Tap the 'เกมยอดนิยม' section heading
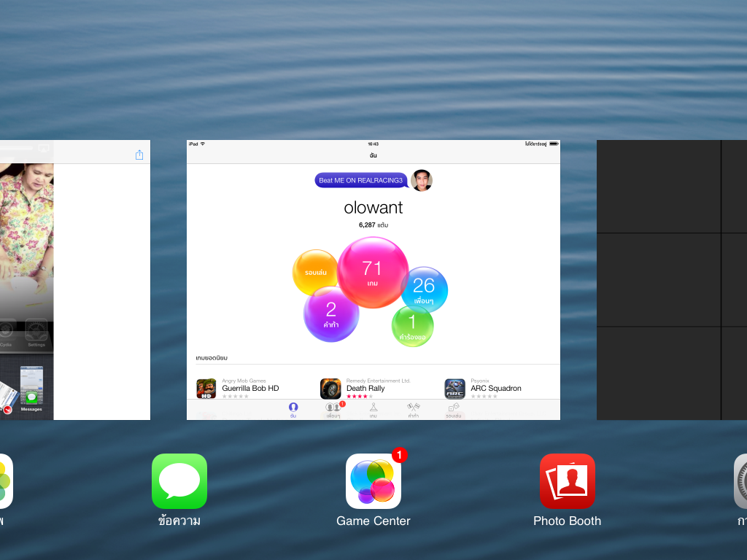Image resolution: width=747 pixels, height=560 pixels. point(212,358)
